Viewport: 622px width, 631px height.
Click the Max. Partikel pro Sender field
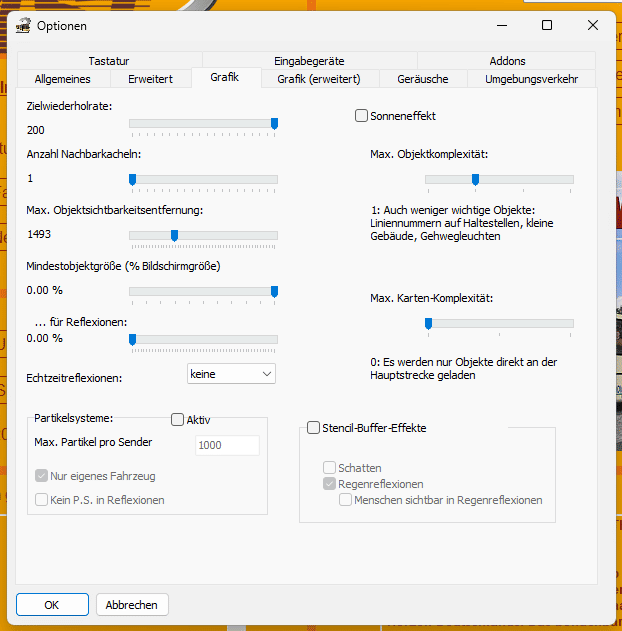(x=227, y=445)
